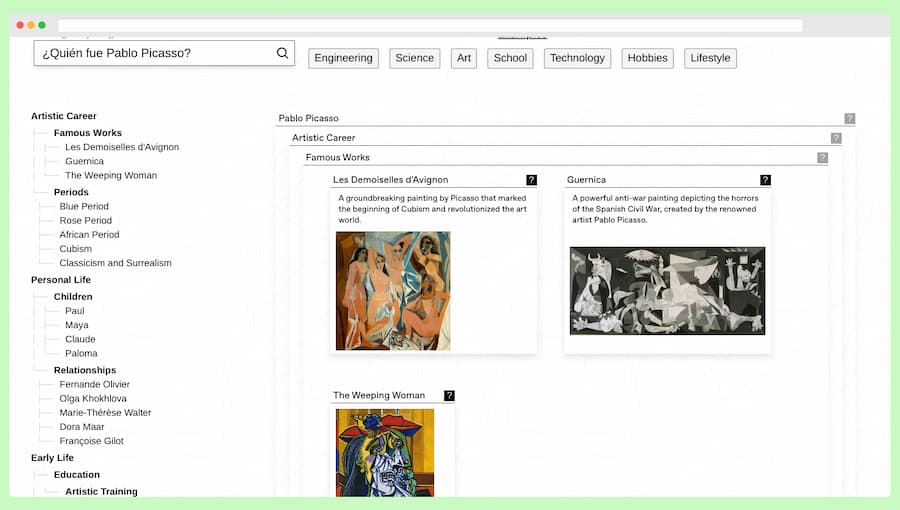Click the Guernica painting image
The width and height of the screenshot is (900, 510).
(668, 291)
